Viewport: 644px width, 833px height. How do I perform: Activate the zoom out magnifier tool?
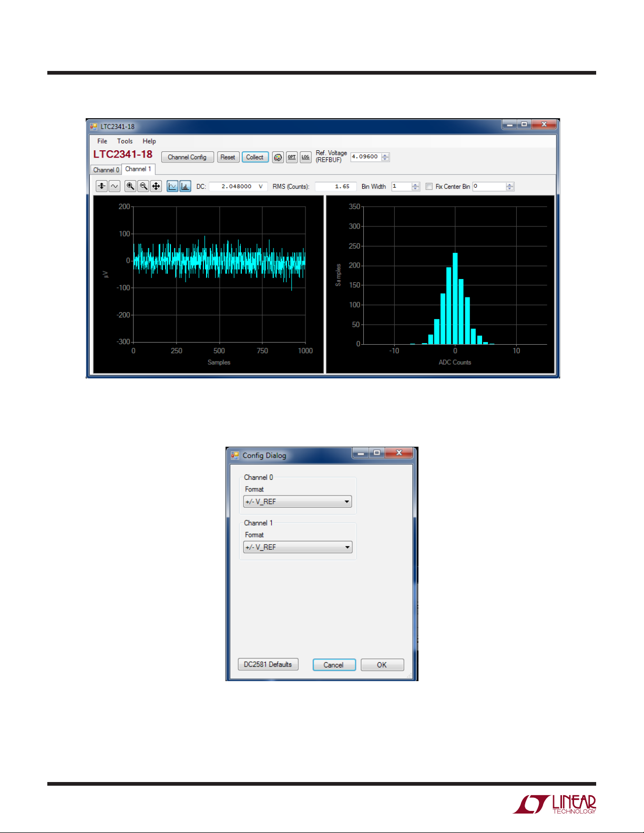(143, 186)
